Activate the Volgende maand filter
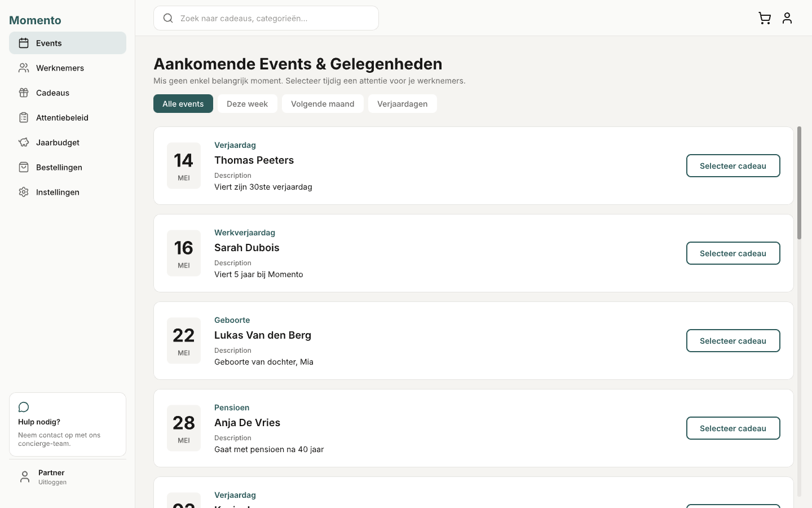The height and width of the screenshot is (508, 812). (x=323, y=104)
